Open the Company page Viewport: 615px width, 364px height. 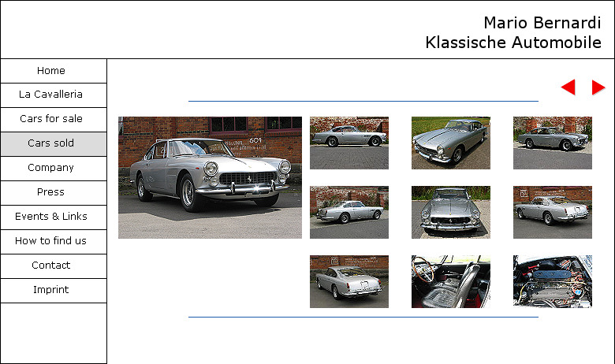point(54,169)
